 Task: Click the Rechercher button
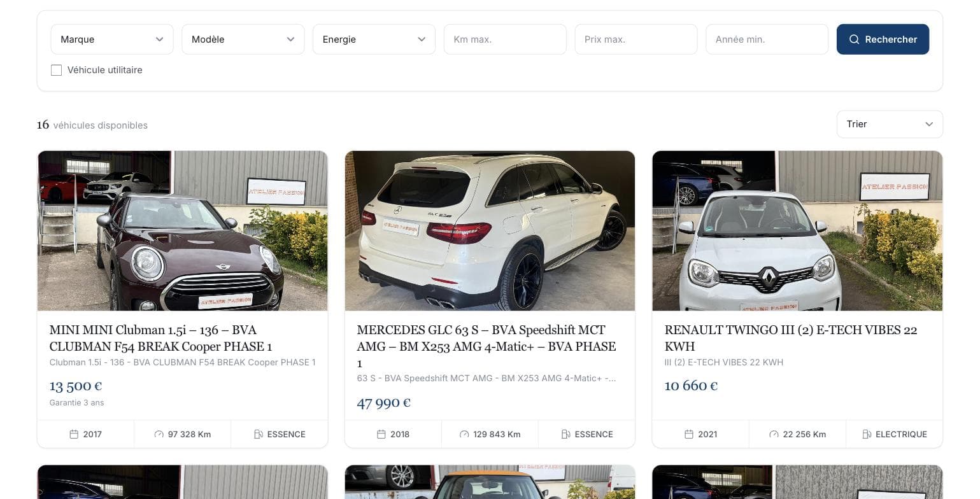point(883,39)
